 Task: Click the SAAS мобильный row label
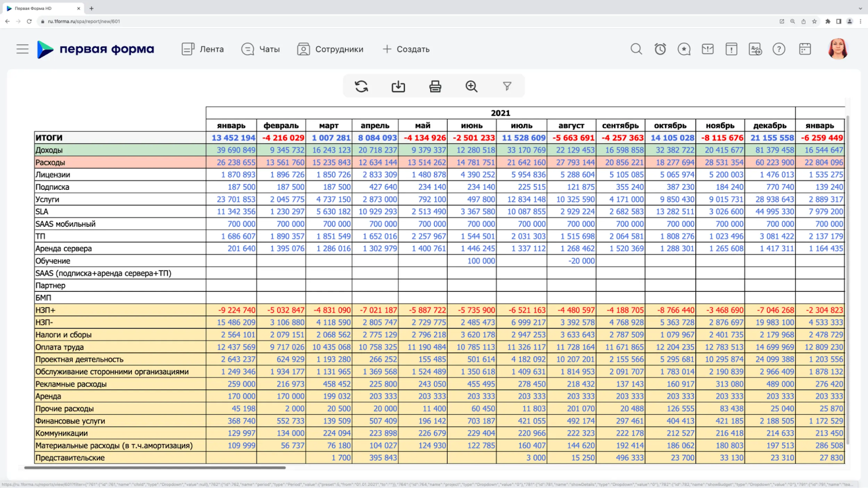(x=65, y=224)
